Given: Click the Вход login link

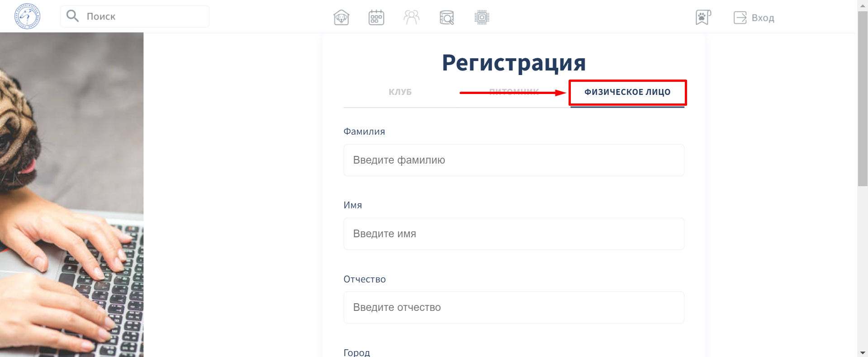Looking at the screenshot, I should (763, 18).
